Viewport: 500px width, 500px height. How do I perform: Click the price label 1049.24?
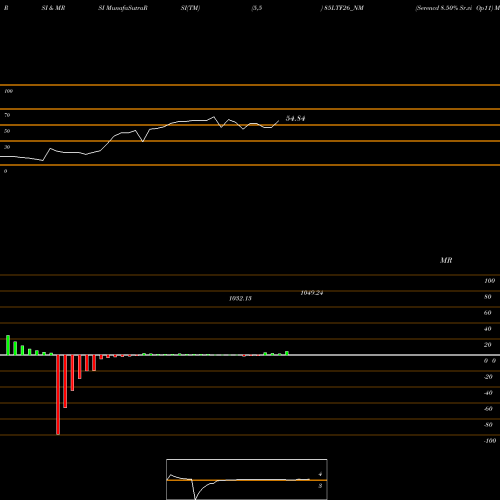[312, 293]
